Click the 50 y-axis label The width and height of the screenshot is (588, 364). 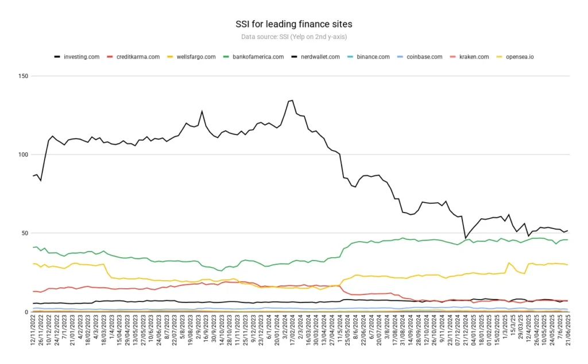[x=24, y=233]
